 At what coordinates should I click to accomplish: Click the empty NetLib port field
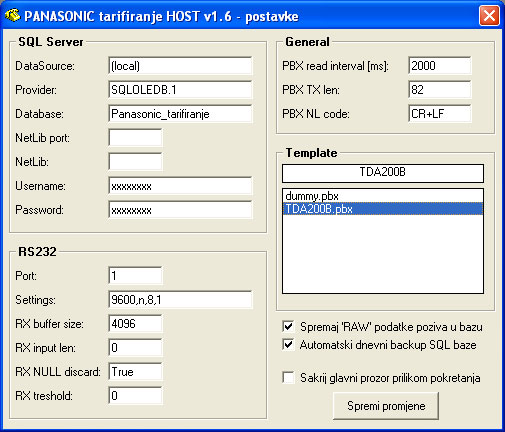point(135,138)
